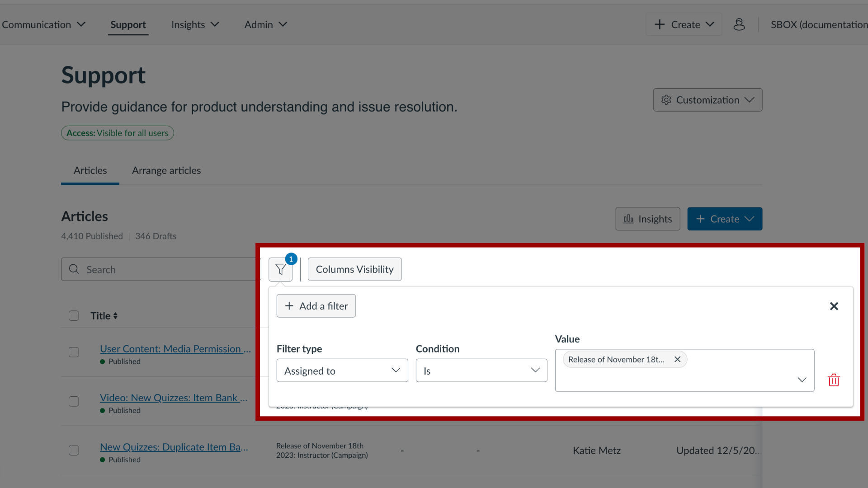This screenshot has width=868, height=488.
Task: Toggle checkbox for New Quizzes Duplicate Item article
Action: [x=75, y=450]
